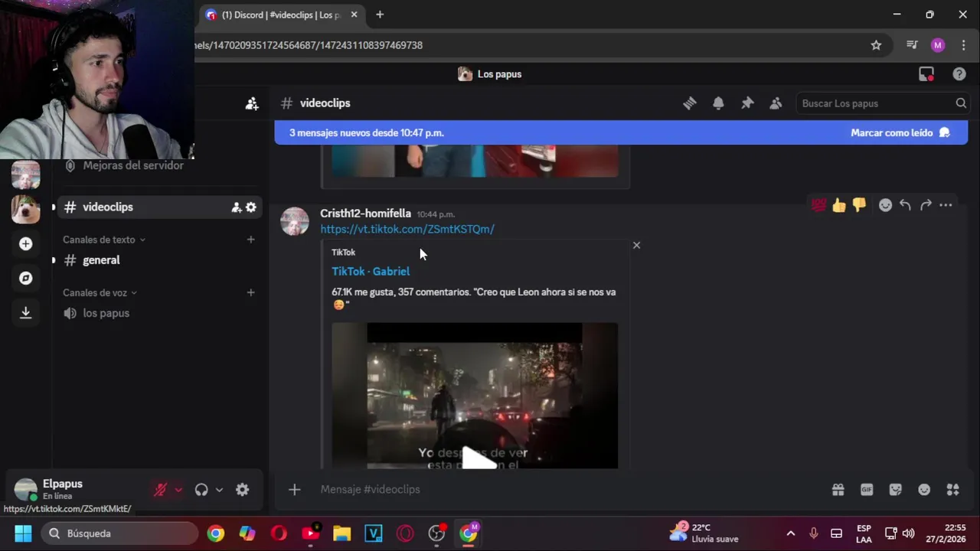Open Chrome media control icon

(911, 45)
